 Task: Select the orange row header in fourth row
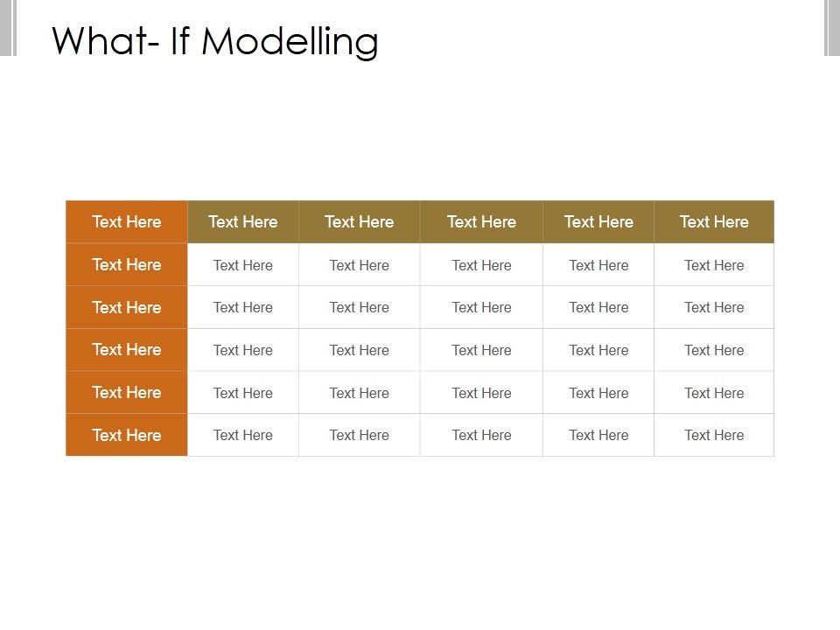[127, 350]
